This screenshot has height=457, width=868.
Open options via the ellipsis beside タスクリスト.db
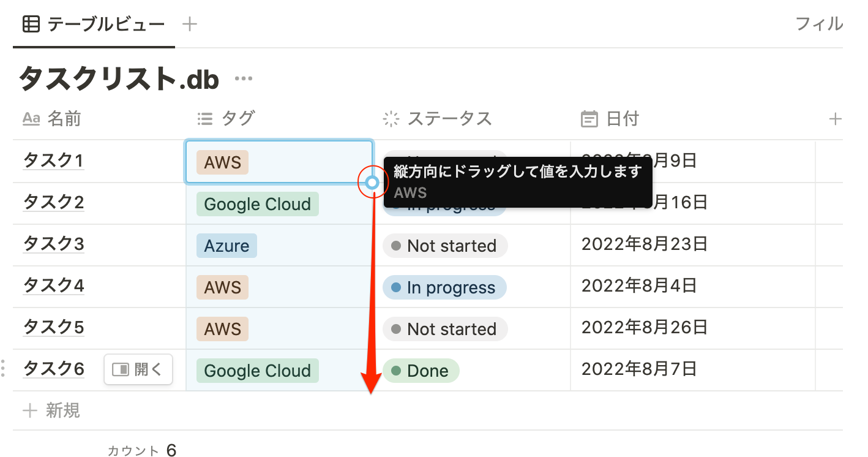[x=243, y=77]
